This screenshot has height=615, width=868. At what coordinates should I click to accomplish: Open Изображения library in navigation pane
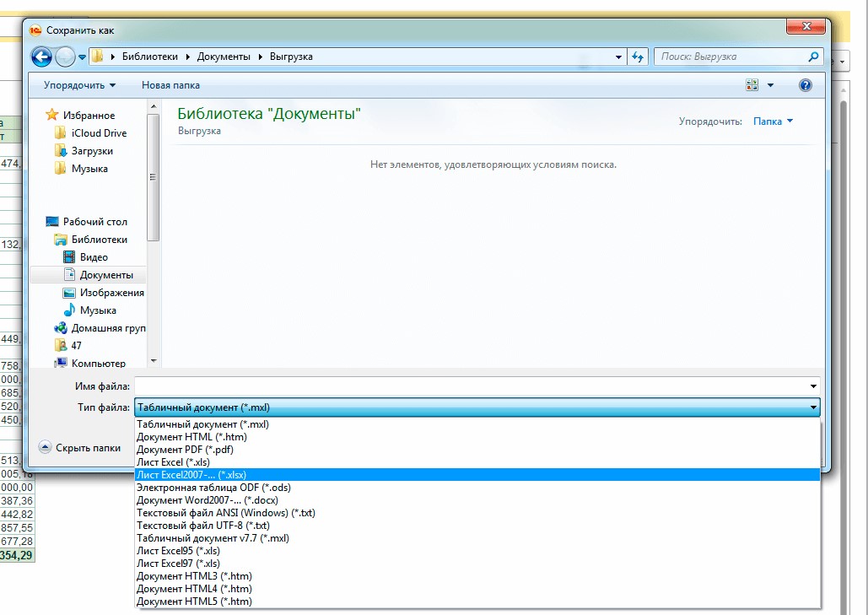(111, 293)
